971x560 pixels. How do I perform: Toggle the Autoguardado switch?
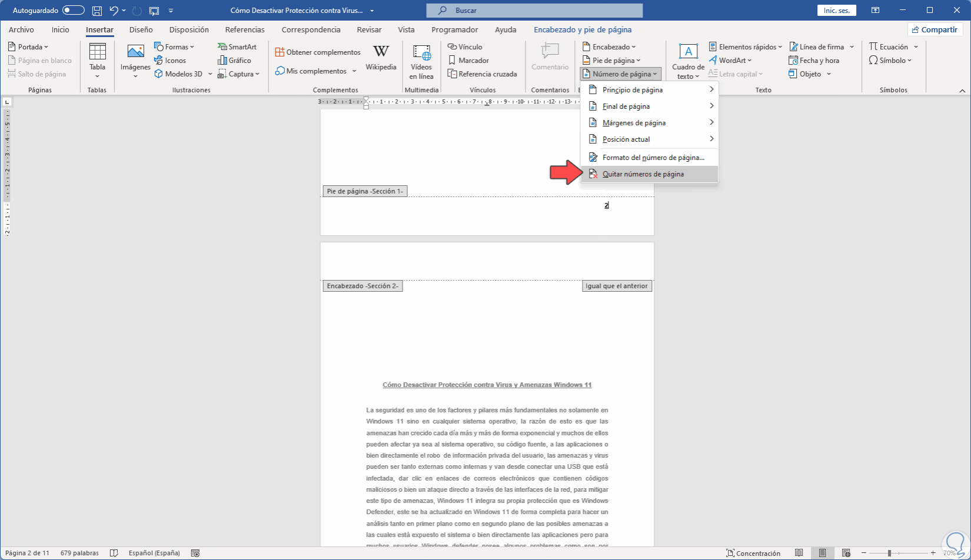(74, 11)
